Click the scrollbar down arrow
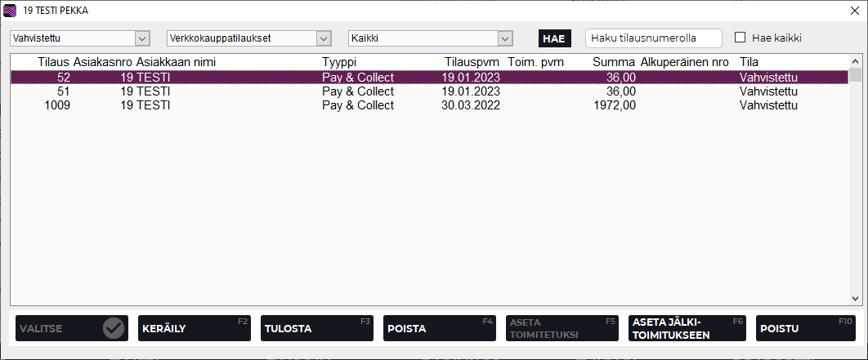Image resolution: width=868 pixels, height=360 pixels. coord(856,299)
